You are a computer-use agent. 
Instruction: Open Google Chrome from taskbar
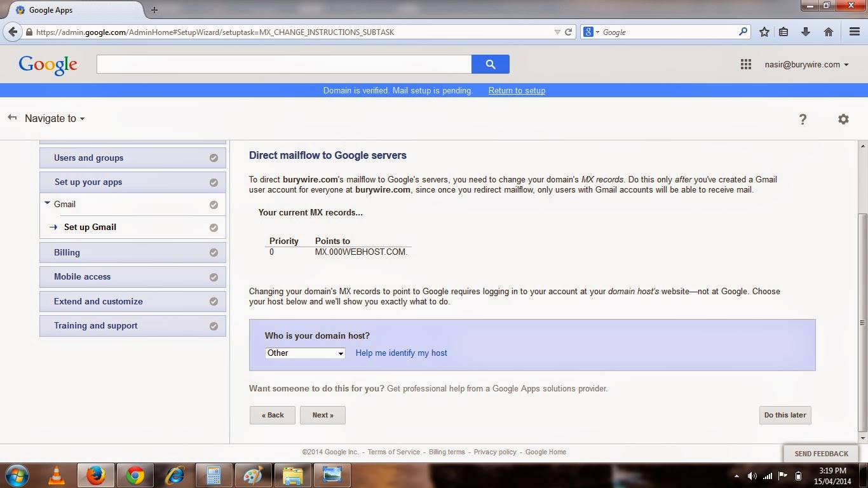pyautogui.click(x=135, y=475)
